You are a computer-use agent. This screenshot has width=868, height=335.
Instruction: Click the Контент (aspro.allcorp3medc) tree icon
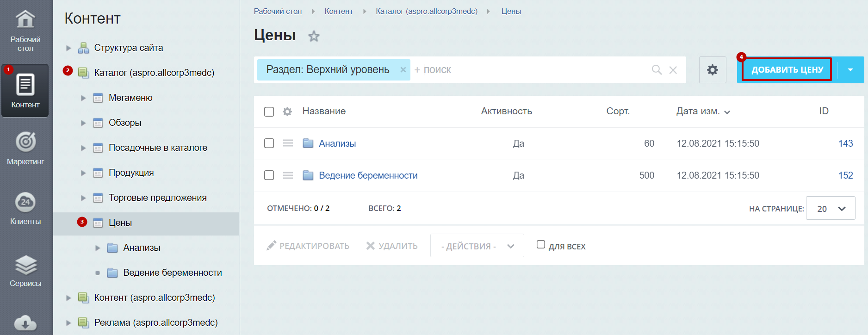click(x=83, y=298)
